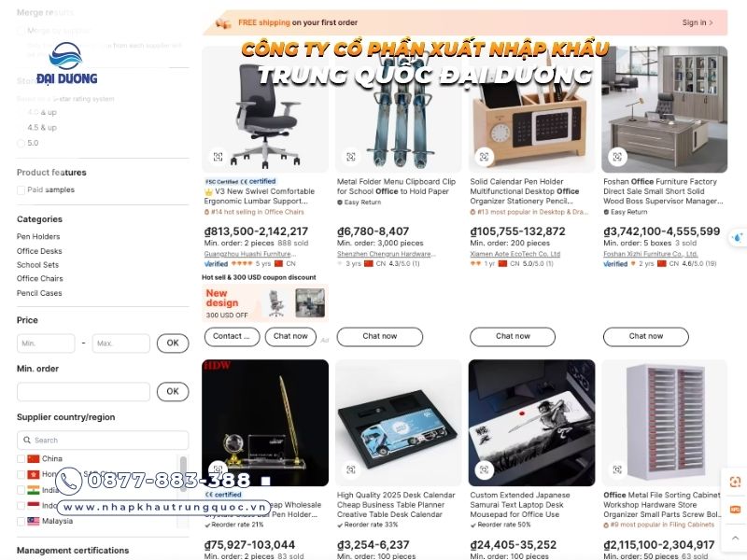This screenshot has width=747, height=560.
Task: Focus the supplier country Search field
Action: [103, 440]
